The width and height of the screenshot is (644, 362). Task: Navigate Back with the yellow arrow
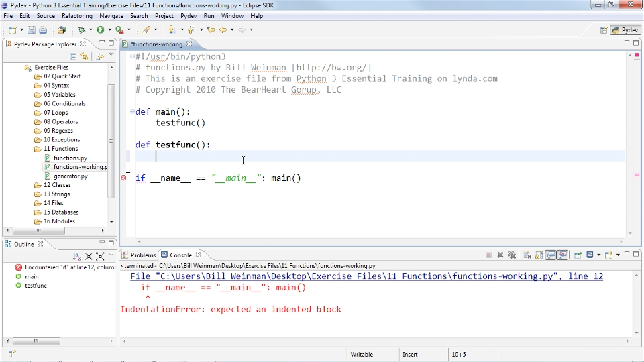pyautogui.click(x=223, y=29)
